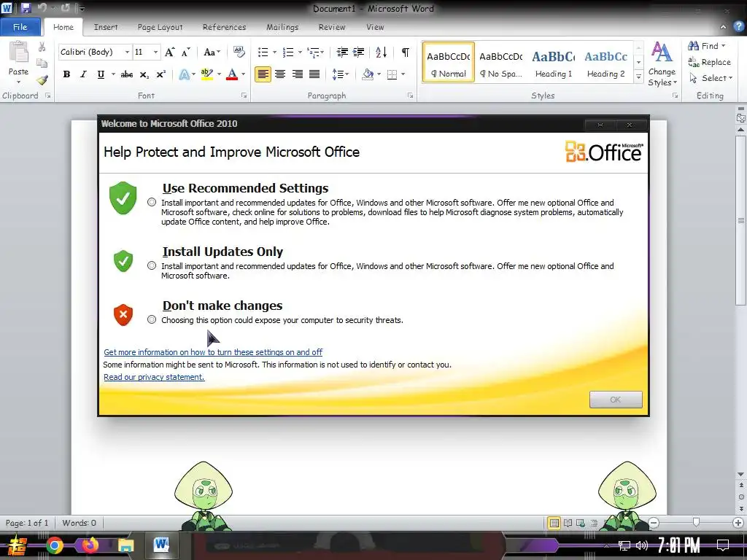Open link about turning settings on and off

point(213,352)
